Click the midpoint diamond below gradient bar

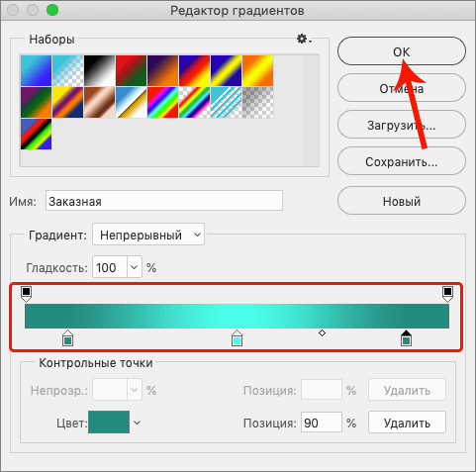pyautogui.click(x=322, y=333)
